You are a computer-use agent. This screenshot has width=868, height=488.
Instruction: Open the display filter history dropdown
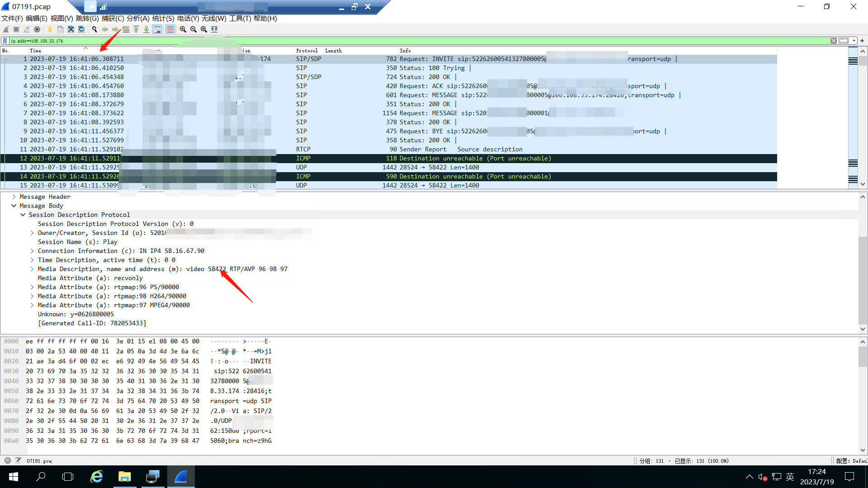pyautogui.click(x=854, y=41)
